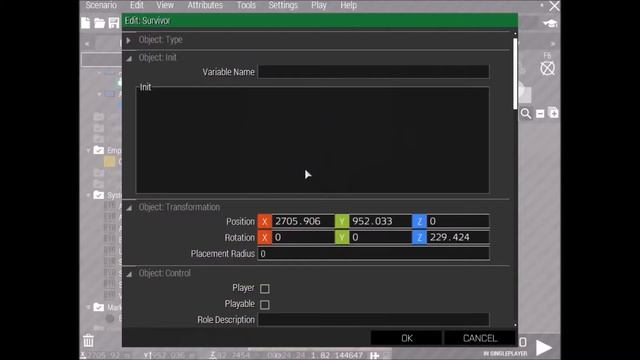The width and height of the screenshot is (640, 360).
Task: Click the scroll-down arrow of the dialog
Action: point(515,325)
